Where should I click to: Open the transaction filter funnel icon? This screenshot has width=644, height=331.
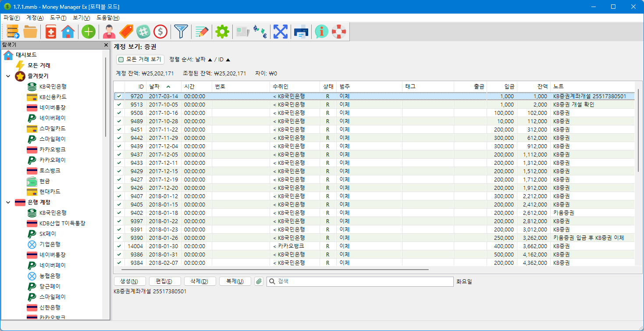[181, 32]
